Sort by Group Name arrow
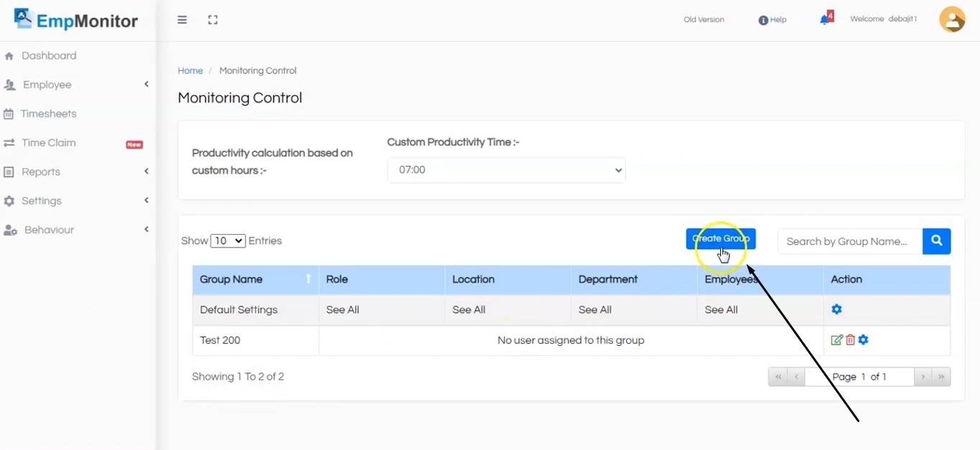 (309, 279)
